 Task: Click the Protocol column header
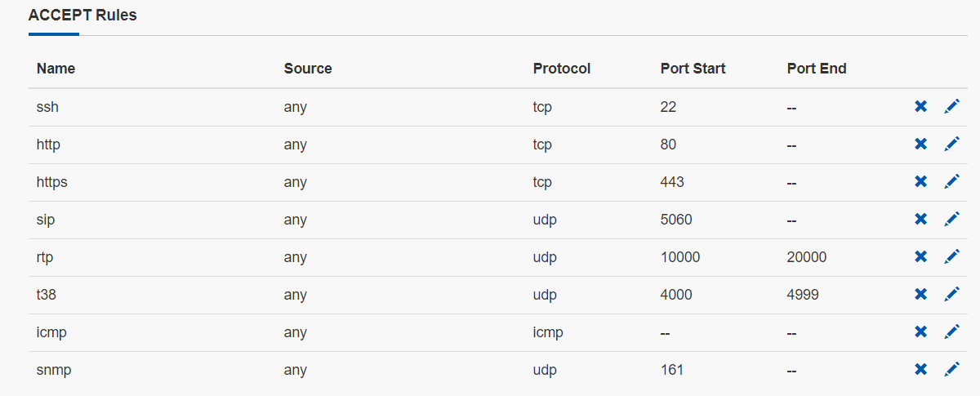(562, 69)
